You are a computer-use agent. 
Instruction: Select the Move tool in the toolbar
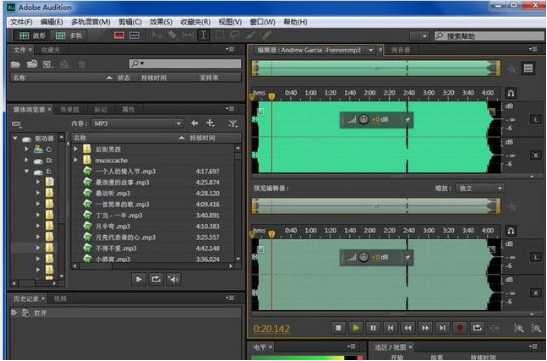coord(156,35)
